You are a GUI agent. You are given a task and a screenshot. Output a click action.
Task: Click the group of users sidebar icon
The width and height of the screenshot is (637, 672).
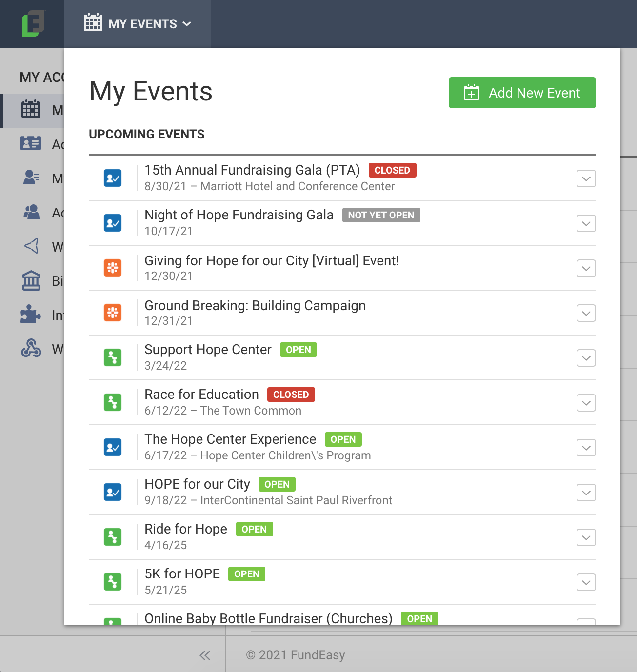point(31,212)
